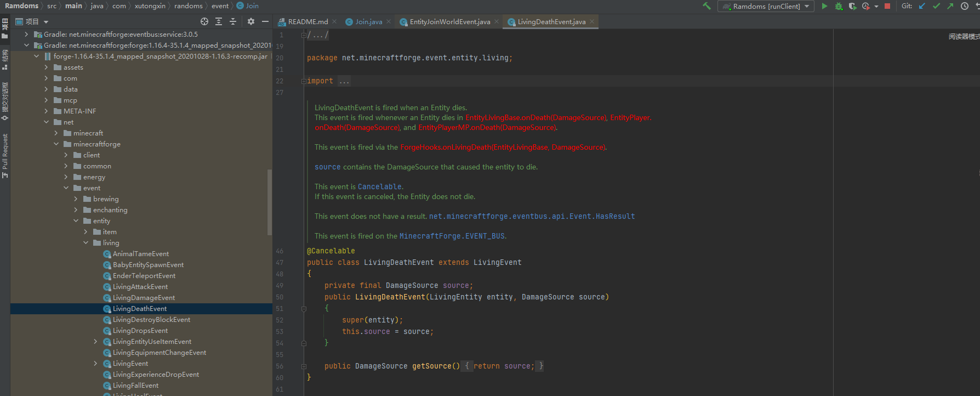Switch to the EntityJoinWorldEvent.java tab
Image resolution: width=980 pixels, height=396 pixels.
tap(449, 22)
